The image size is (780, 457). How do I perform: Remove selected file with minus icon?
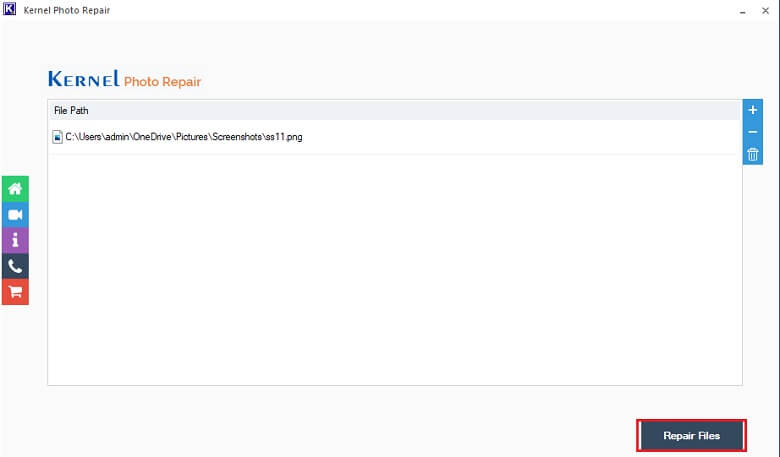coord(753,132)
